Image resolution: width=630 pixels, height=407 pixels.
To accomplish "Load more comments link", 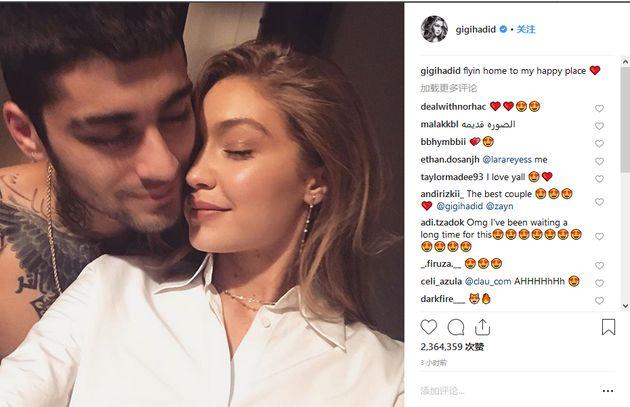I will [448, 88].
